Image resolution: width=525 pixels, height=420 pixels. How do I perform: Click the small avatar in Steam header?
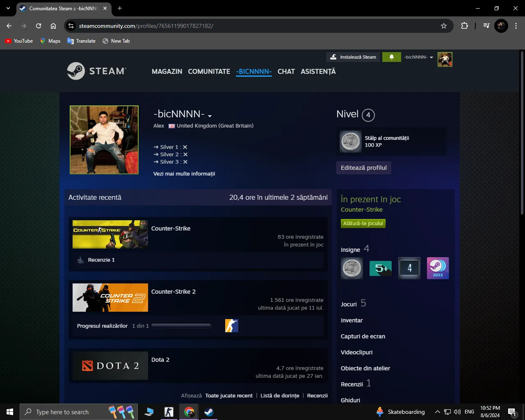click(445, 59)
